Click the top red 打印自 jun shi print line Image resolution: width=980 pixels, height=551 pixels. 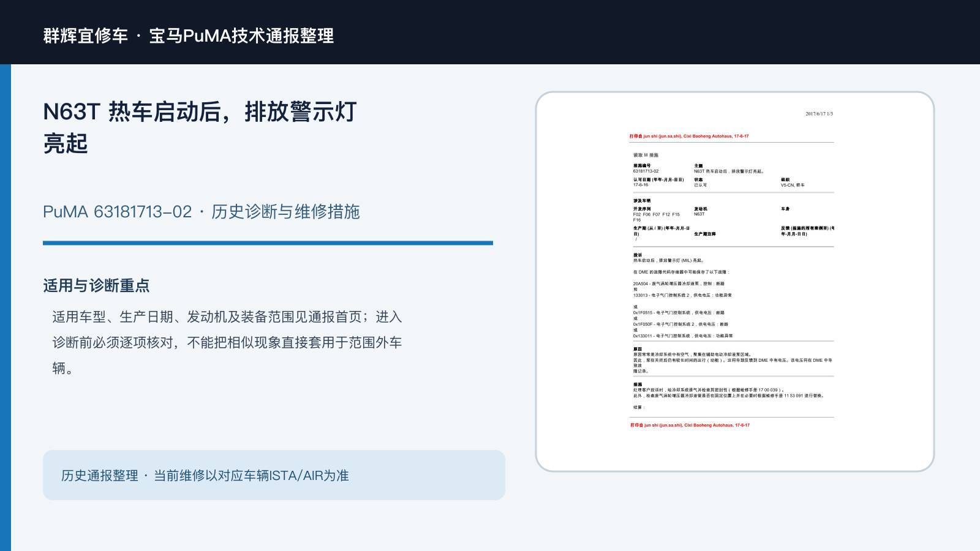point(689,137)
